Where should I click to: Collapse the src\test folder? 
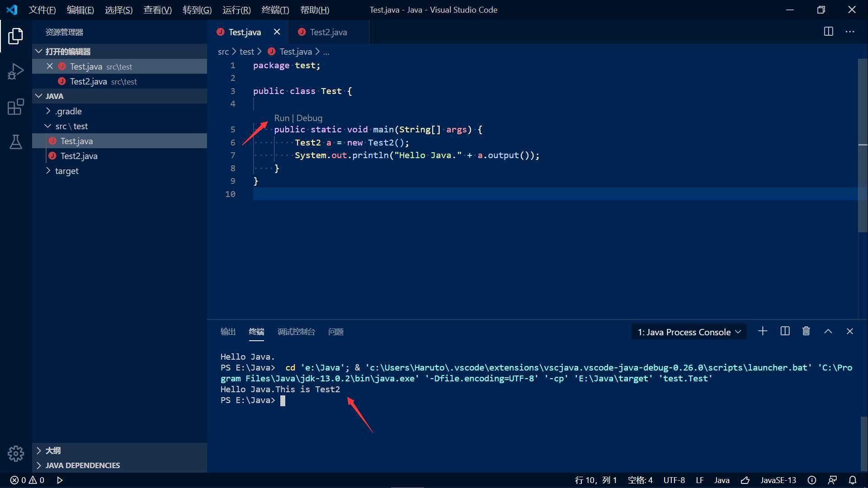120,126
